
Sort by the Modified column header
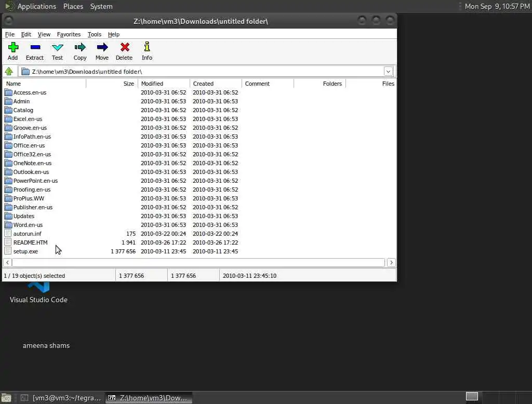tap(164, 84)
